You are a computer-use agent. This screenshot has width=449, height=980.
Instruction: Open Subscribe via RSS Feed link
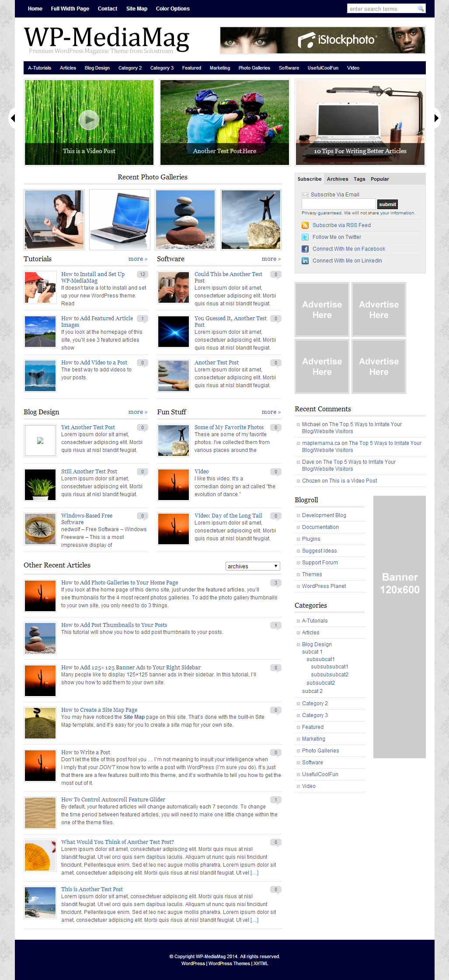[x=341, y=225]
